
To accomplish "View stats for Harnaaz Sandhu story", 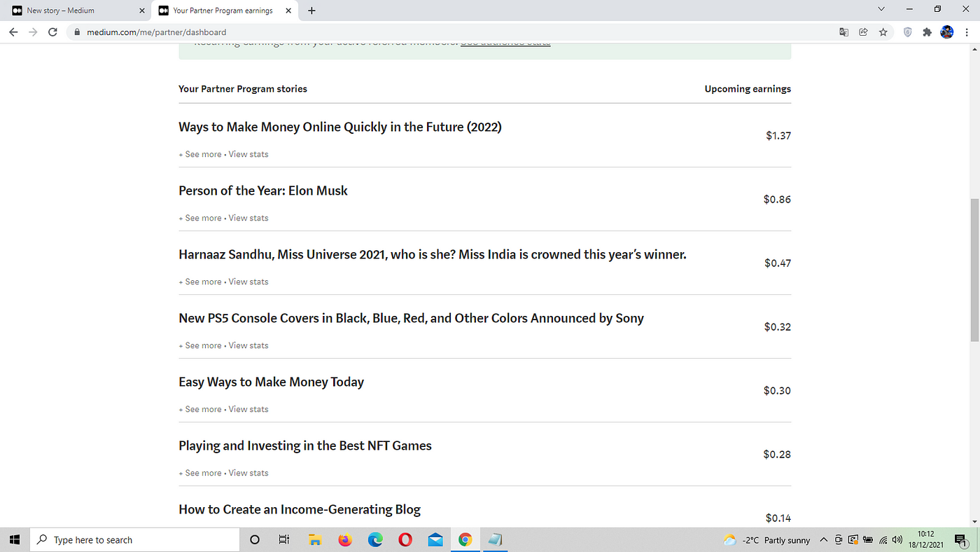I will (248, 282).
